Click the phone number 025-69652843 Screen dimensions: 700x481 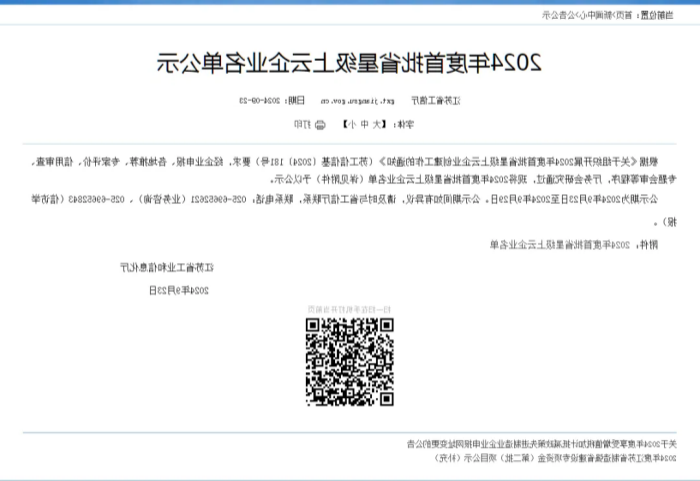(96, 199)
